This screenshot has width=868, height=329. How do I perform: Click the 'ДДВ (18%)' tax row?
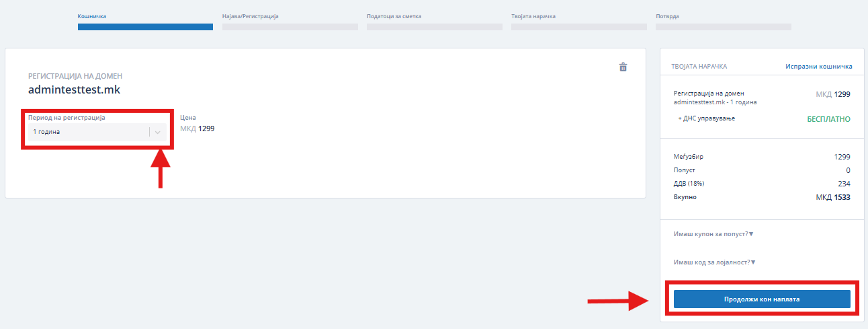click(689, 184)
